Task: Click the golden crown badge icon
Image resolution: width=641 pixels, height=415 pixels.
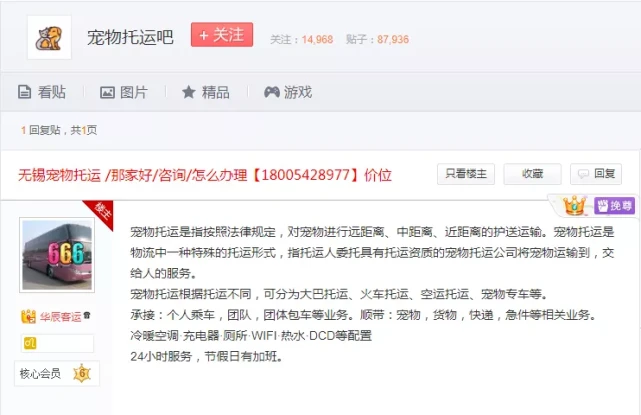Action: point(574,205)
